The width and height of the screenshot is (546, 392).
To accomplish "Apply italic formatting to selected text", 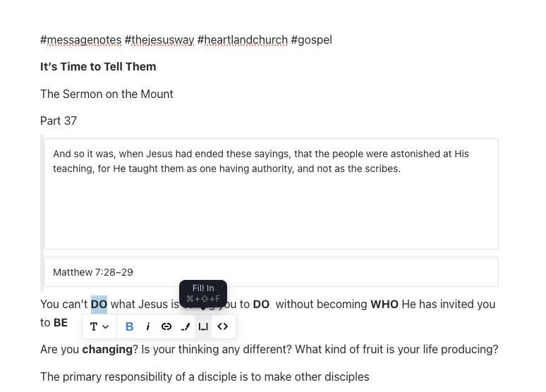I will (x=148, y=326).
